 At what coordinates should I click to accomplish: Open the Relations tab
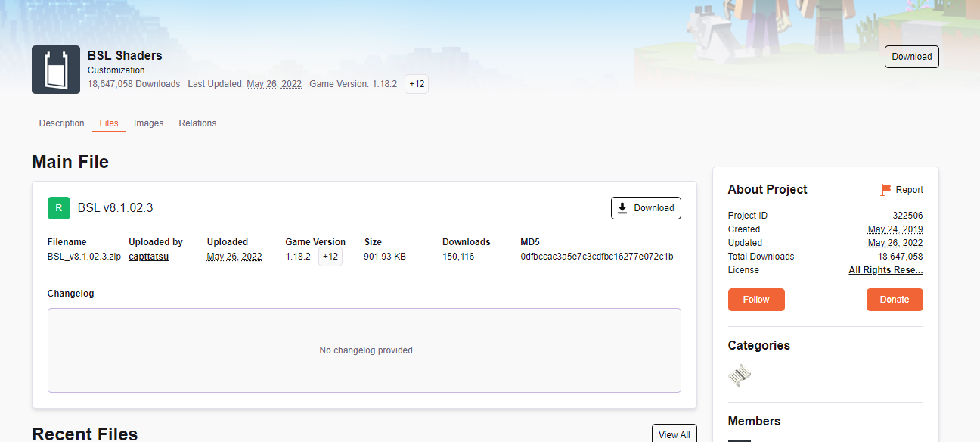pyautogui.click(x=197, y=123)
